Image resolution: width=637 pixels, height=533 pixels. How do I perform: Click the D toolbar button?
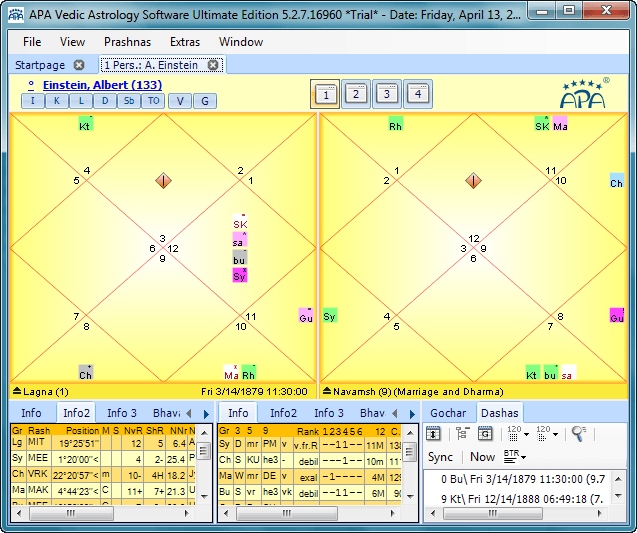coord(105,101)
